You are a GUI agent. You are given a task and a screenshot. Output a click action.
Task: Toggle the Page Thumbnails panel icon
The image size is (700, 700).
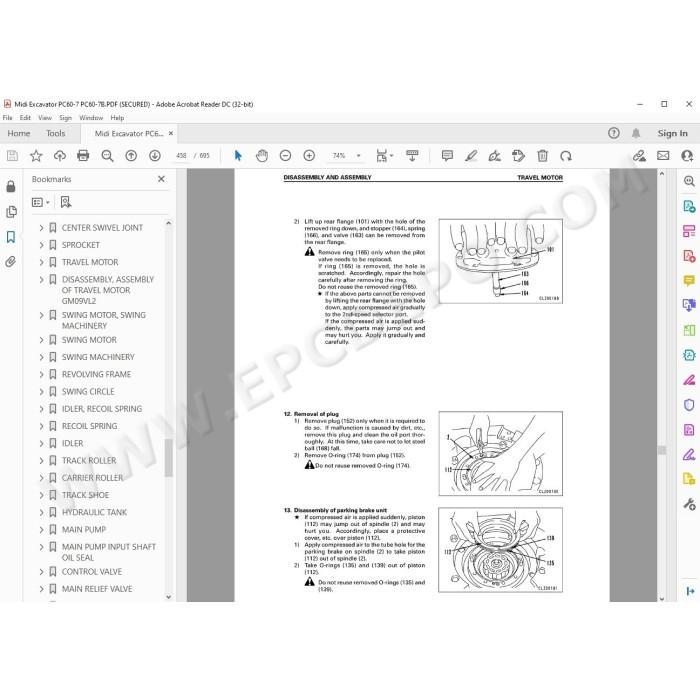(x=11, y=212)
